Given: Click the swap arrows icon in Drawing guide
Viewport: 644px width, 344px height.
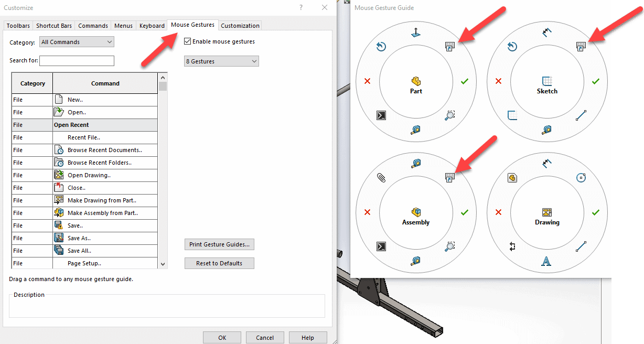Looking at the screenshot, I should pos(512,246).
